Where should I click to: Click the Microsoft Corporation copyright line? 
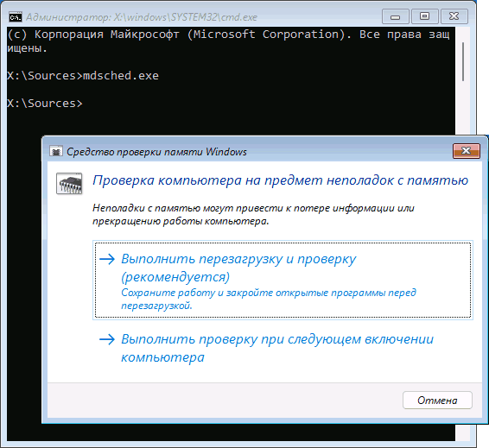click(228, 41)
